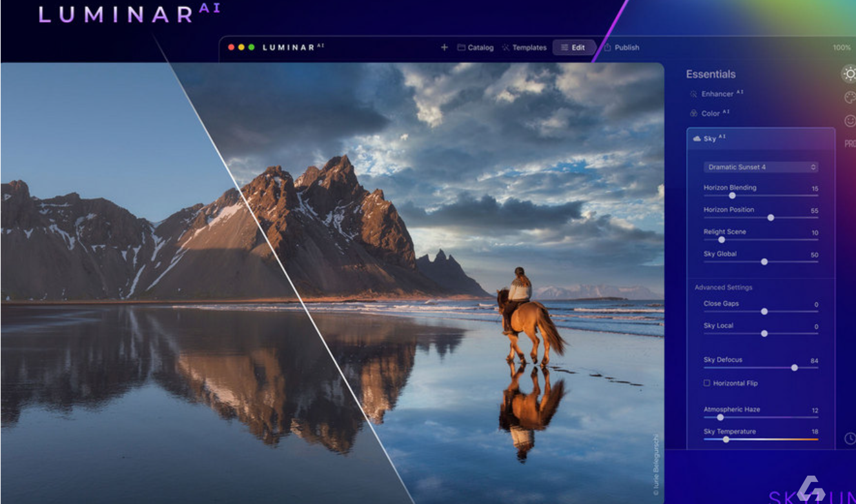Switch to the Templates tab
The image size is (856, 504).
524,47
